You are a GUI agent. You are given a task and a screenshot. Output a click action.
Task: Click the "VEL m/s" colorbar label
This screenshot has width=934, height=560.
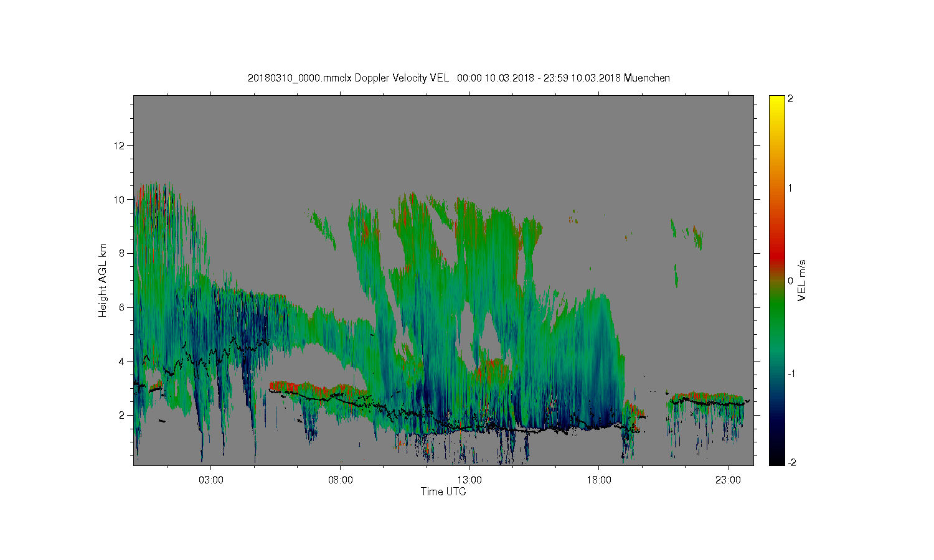[802, 280]
